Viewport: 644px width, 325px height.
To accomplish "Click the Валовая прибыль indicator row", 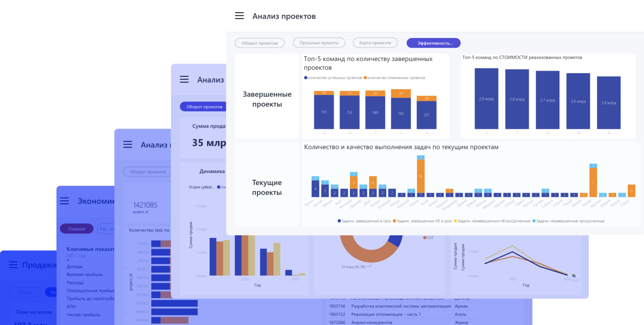I will click(85, 274).
